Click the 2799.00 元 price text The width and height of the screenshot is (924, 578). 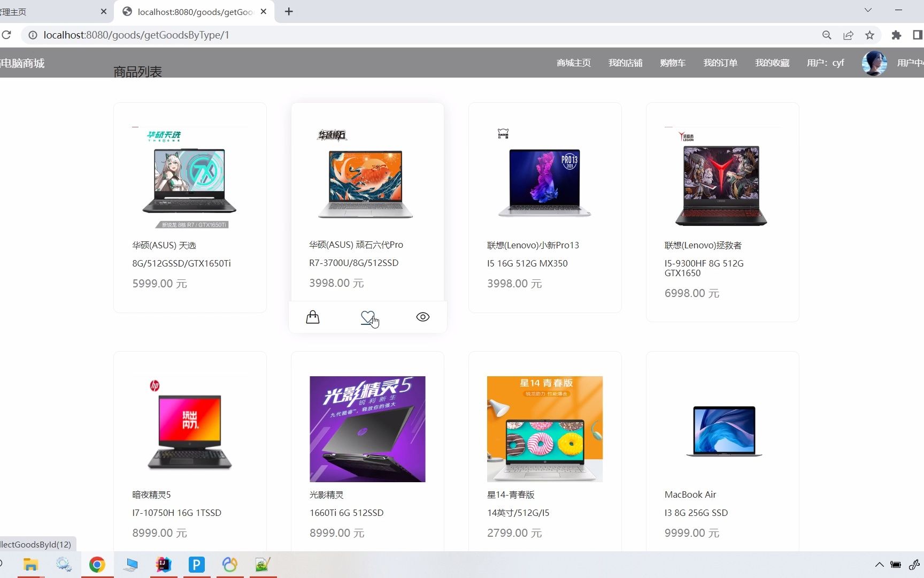tap(514, 533)
